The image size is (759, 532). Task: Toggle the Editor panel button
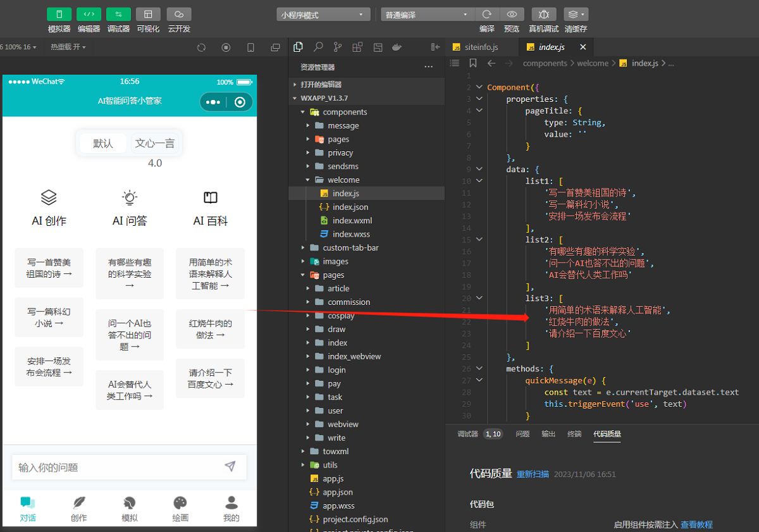pyautogui.click(x=89, y=15)
